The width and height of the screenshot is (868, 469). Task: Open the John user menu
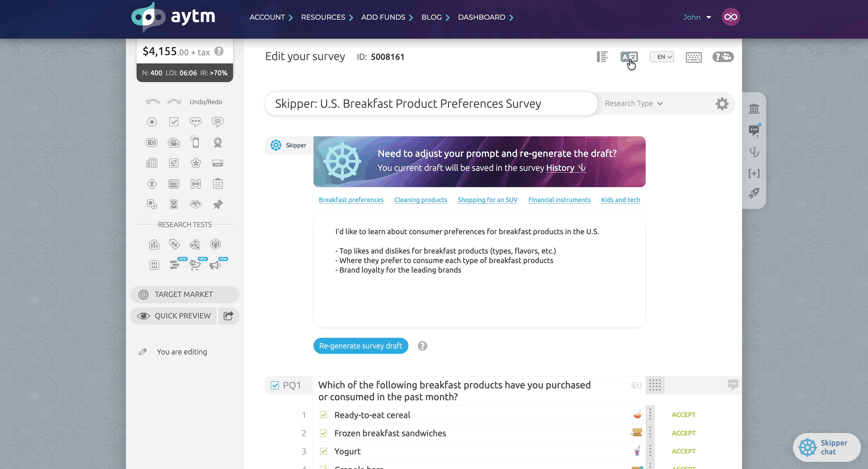pyautogui.click(x=697, y=17)
